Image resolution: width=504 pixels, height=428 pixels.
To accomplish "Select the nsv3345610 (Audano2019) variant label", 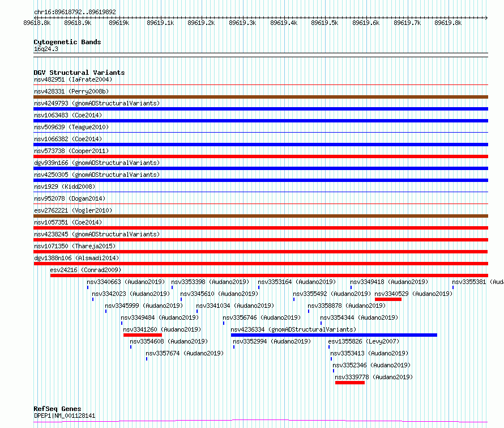I will [219, 294].
